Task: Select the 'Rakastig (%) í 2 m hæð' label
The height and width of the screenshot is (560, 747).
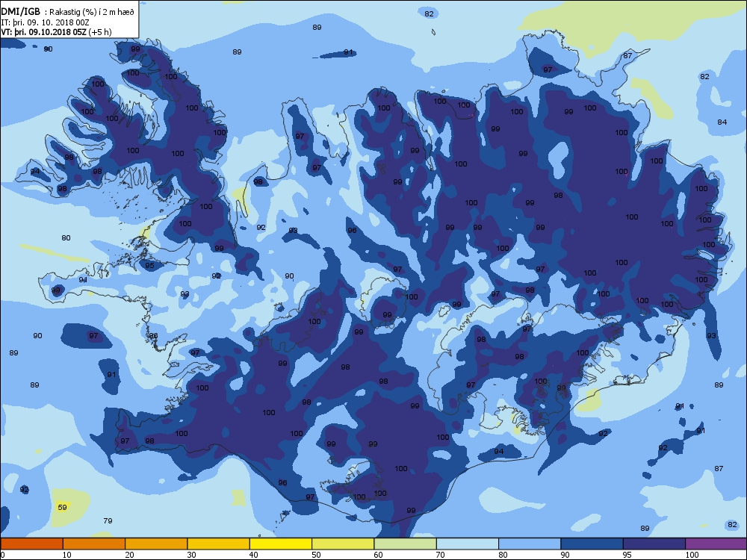Action: tap(91, 13)
